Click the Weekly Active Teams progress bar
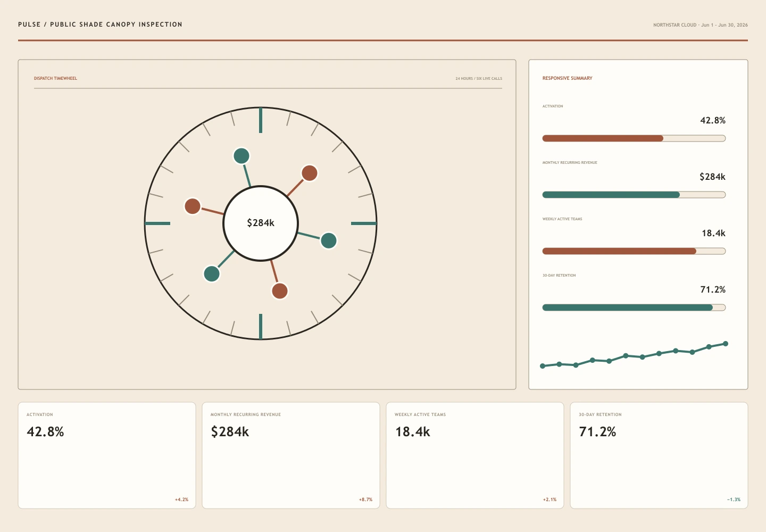Image resolution: width=766 pixels, height=532 pixels. pyautogui.click(x=634, y=251)
